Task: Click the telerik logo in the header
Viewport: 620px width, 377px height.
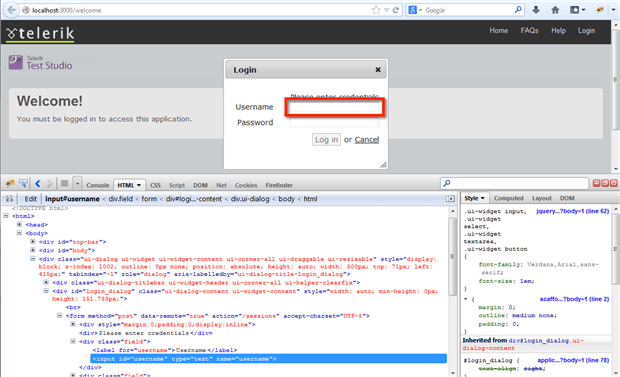Action: tap(40, 33)
